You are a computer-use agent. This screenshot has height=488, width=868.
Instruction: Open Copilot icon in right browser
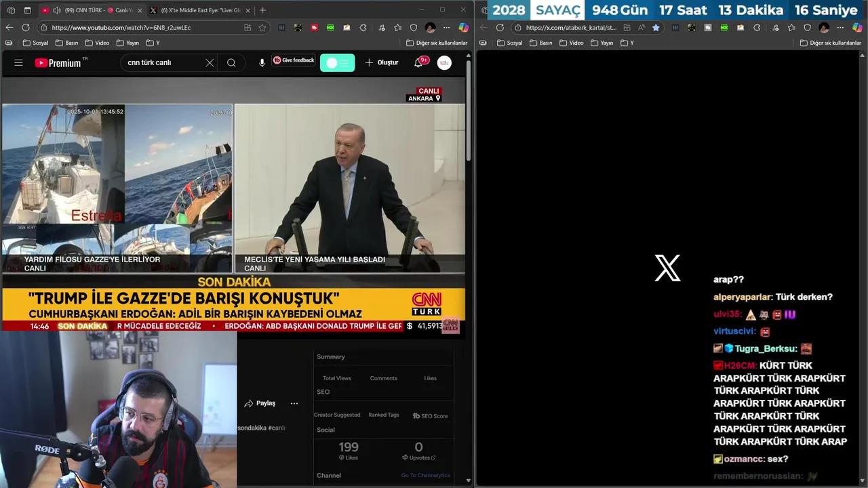tap(857, 28)
